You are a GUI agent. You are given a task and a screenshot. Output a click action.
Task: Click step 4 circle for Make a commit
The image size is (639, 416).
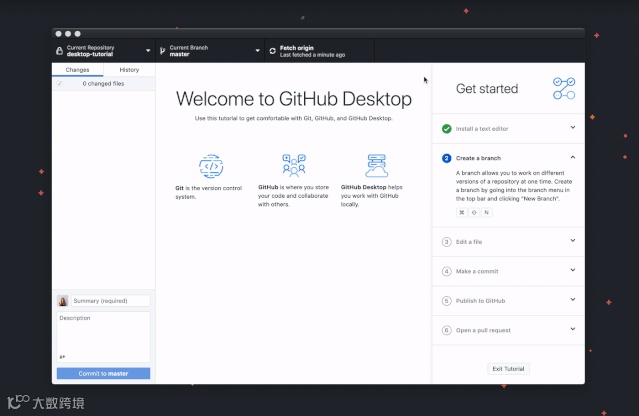447,271
